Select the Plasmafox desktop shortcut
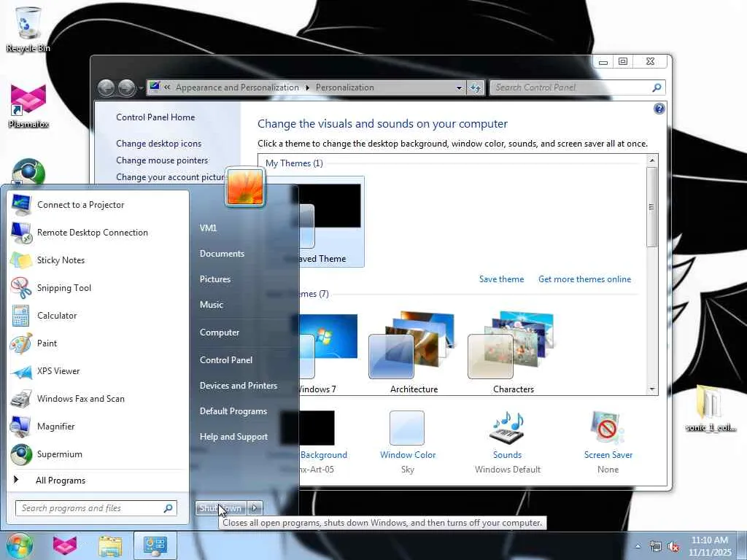747x560 pixels. point(28,105)
